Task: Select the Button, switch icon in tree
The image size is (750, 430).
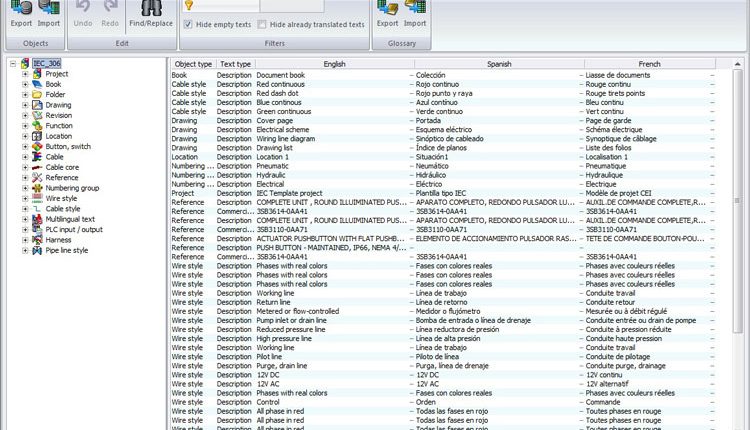Action: coord(37,147)
